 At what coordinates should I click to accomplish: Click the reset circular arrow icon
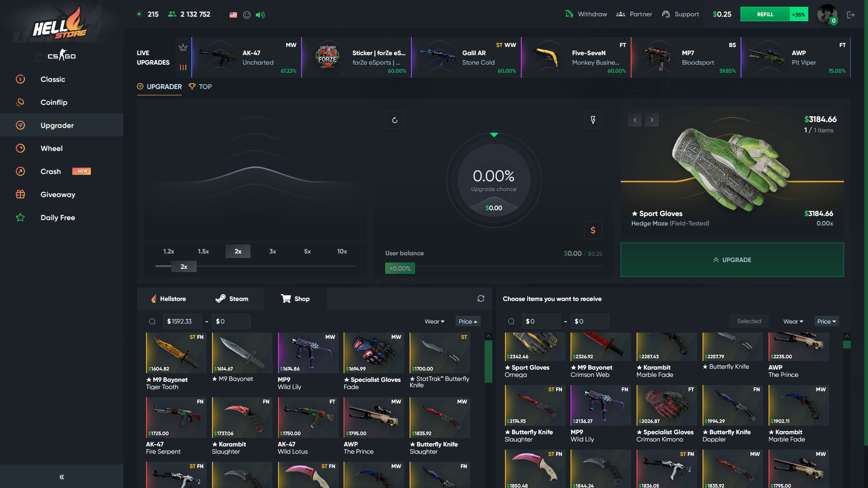click(x=395, y=120)
